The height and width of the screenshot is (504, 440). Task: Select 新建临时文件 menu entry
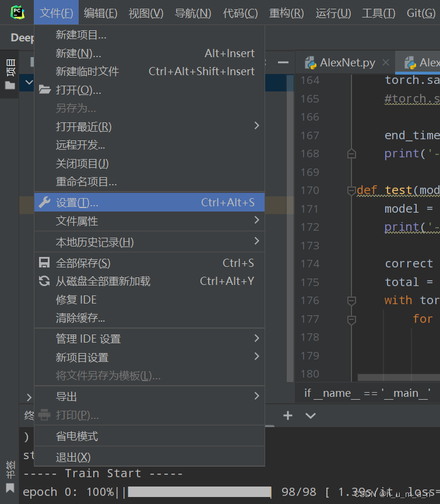(x=149, y=71)
